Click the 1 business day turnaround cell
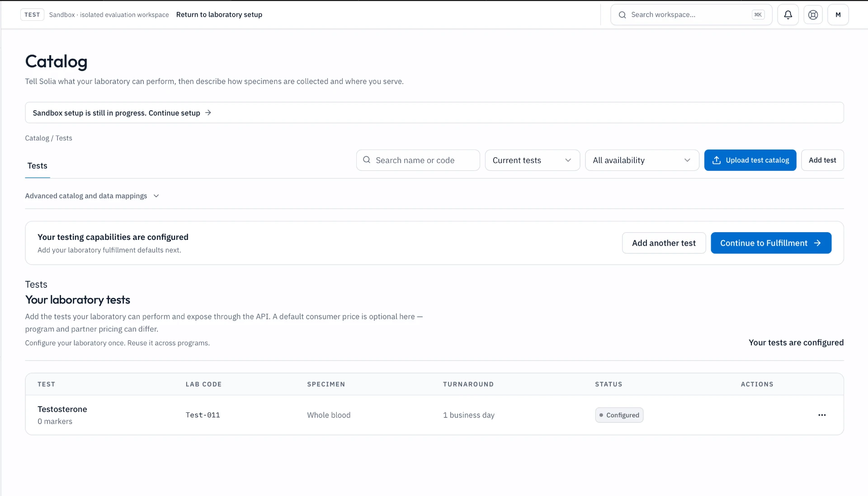Viewport: 868px width, 496px height. (468, 415)
